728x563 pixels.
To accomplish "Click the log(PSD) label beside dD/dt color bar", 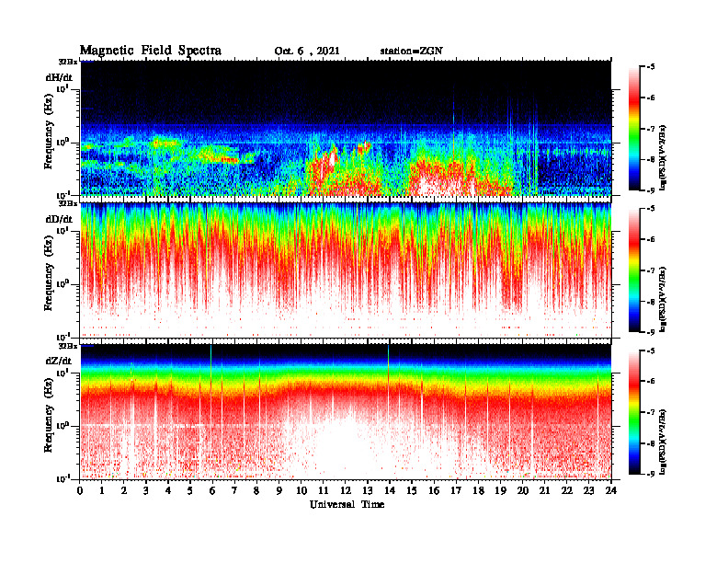I will point(663,299).
